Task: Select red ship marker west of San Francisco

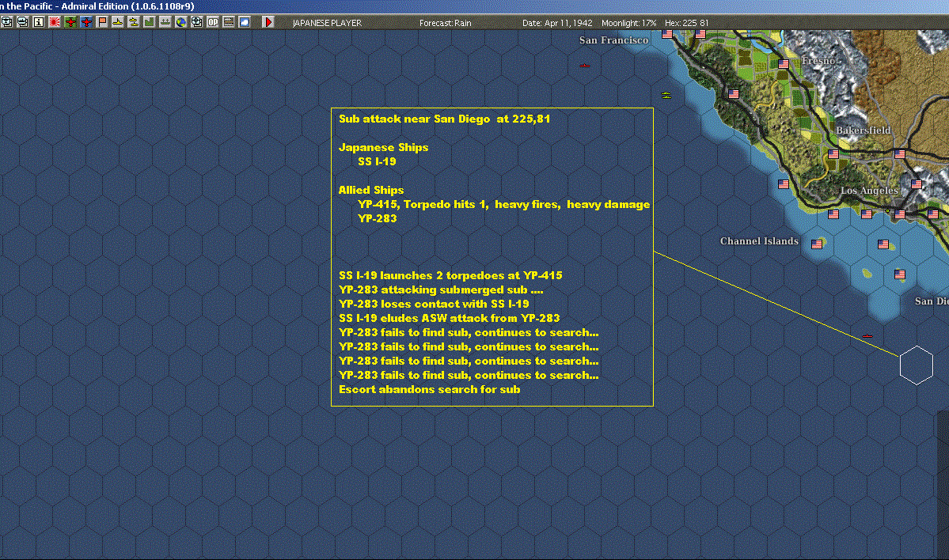Action: click(x=585, y=66)
